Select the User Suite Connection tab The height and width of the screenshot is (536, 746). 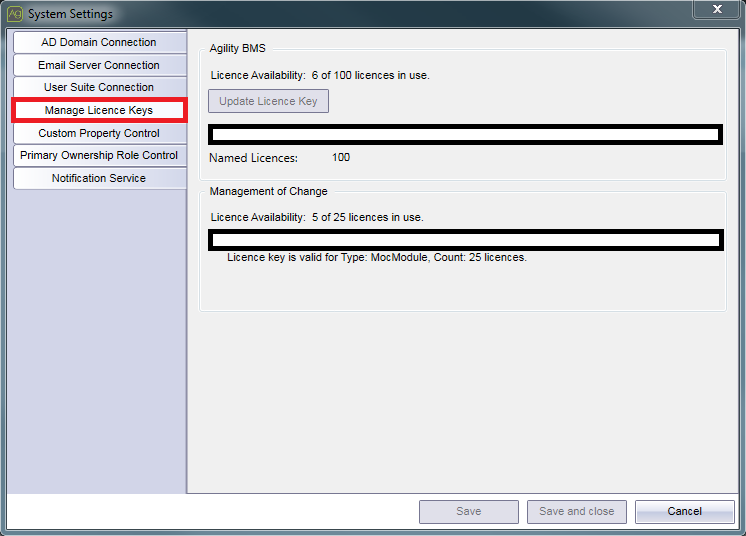[99, 88]
